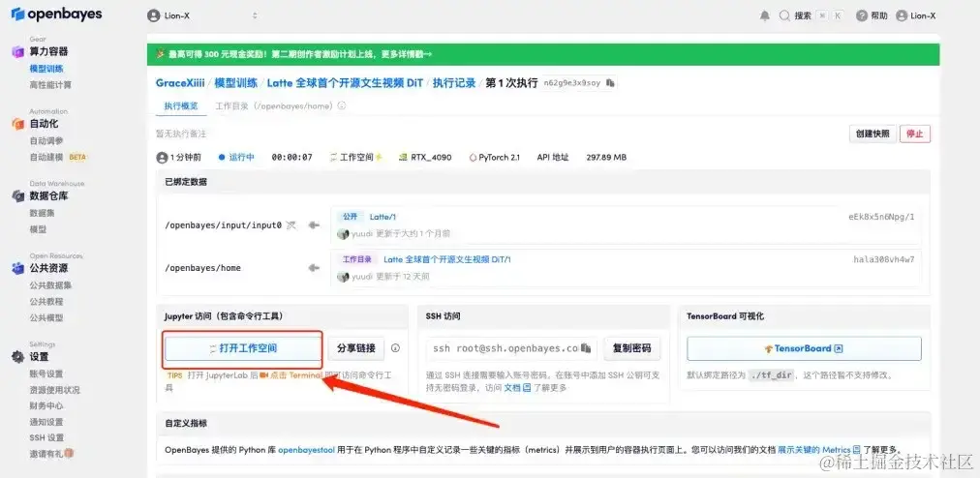Open 公共数据集 in the sidebar

pos(50,284)
